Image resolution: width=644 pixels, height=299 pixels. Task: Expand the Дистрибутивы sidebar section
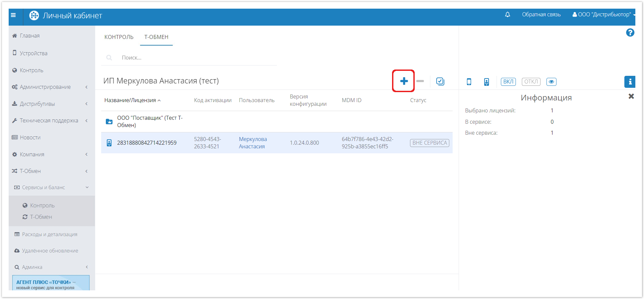pyautogui.click(x=37, y=104)
